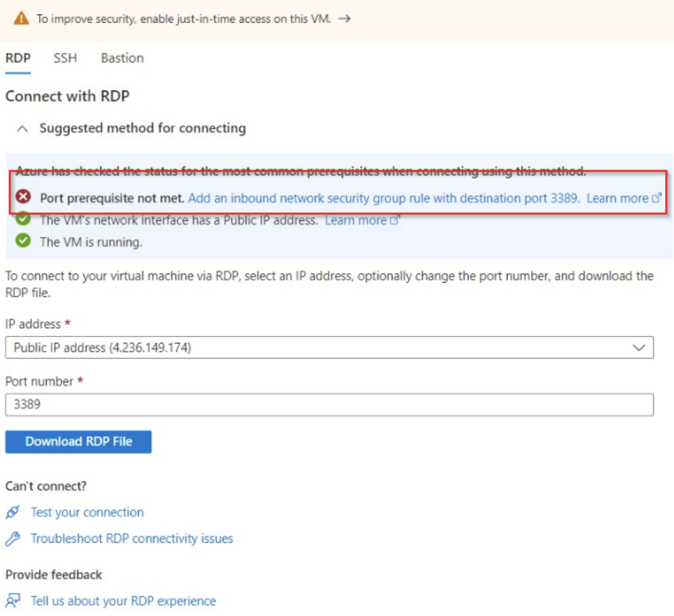This screenshot has height=616, width=674.
Task: Click the plug icon for Test your connection
Action: [13, 512]
